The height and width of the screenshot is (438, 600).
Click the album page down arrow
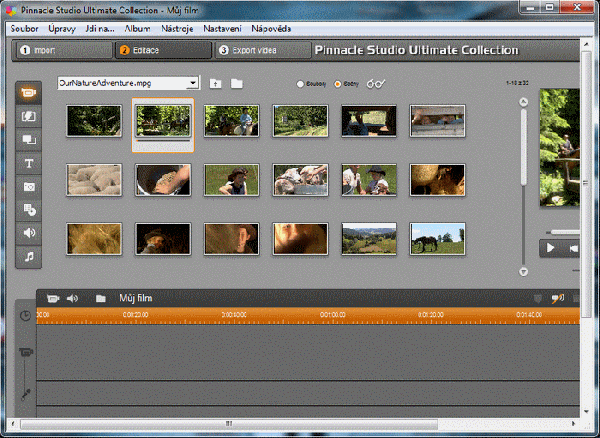tap(523, 272)
